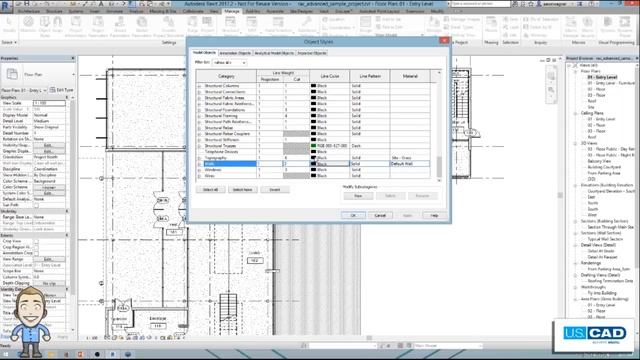Click the Macro Manager icon
The height and width of the screenshot is (360, 640).
tap(571, 27)
